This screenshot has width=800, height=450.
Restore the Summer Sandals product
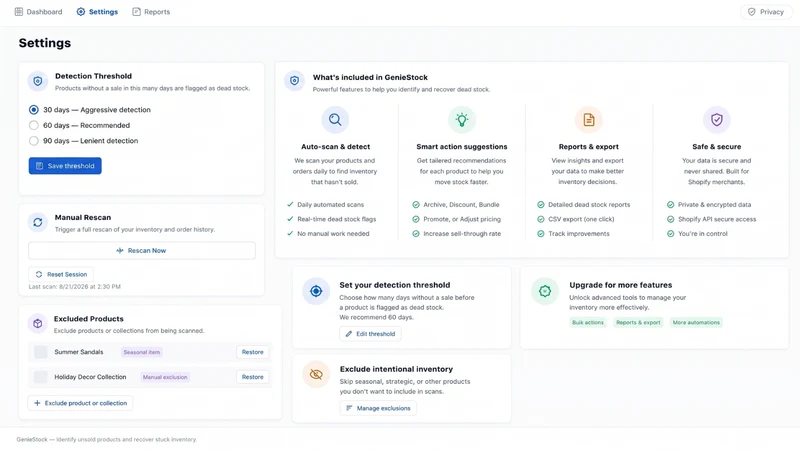click(253, 352)
